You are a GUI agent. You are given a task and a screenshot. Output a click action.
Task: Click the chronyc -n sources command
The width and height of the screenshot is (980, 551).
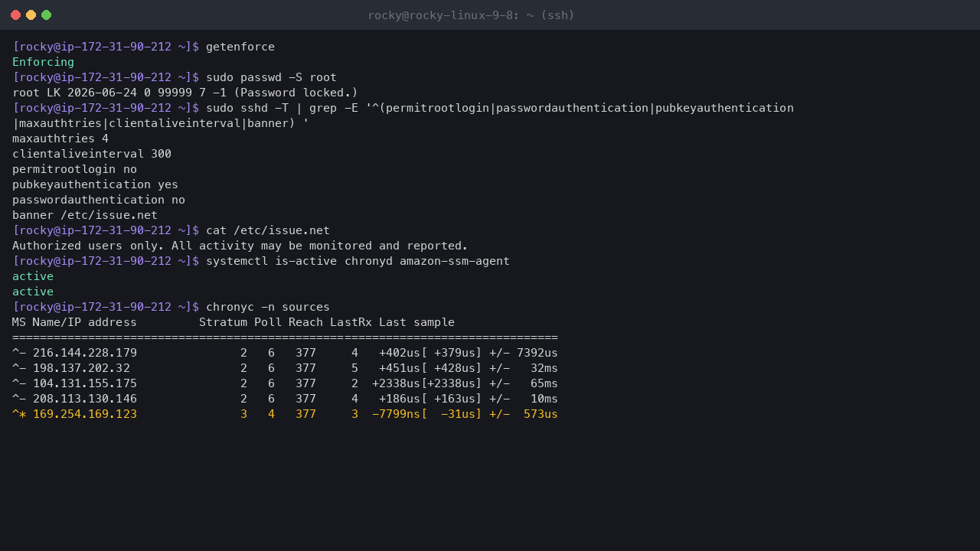tap(268, 307)
